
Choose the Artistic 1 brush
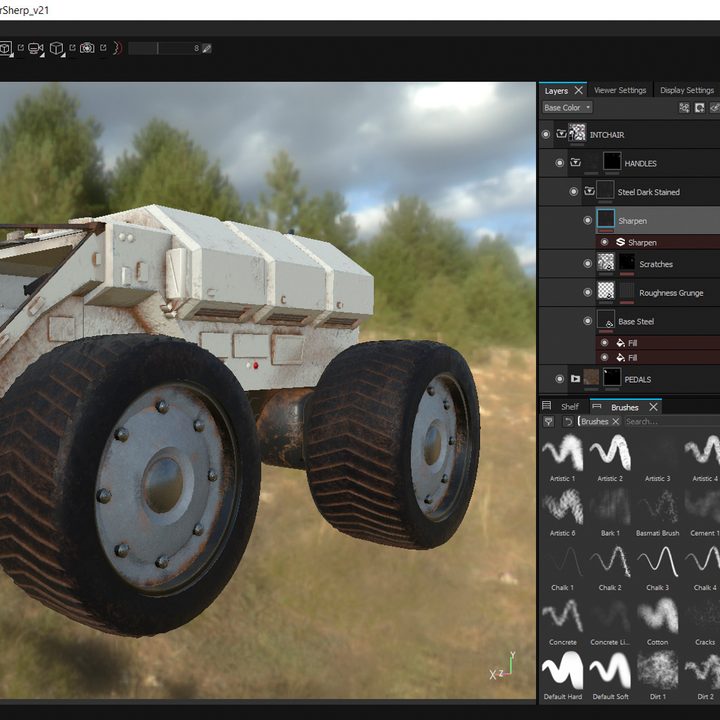pyautogui.click(x=562, y=457)
